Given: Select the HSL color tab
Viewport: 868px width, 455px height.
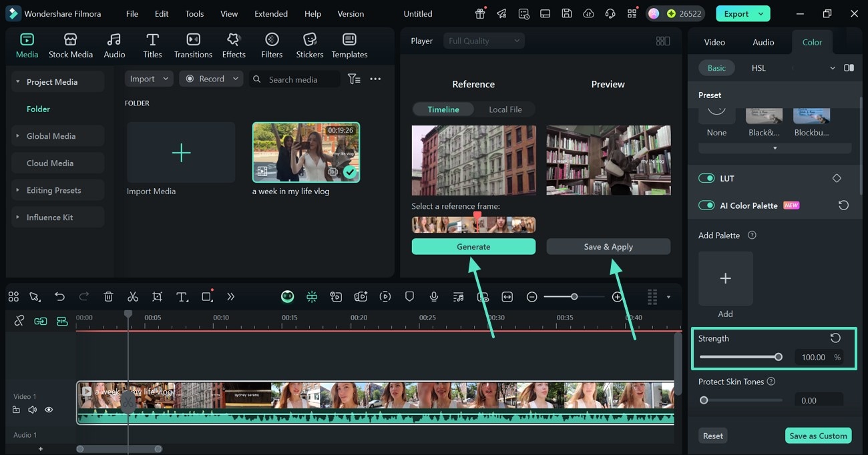Looking at the screenshot, I should 758,68.
